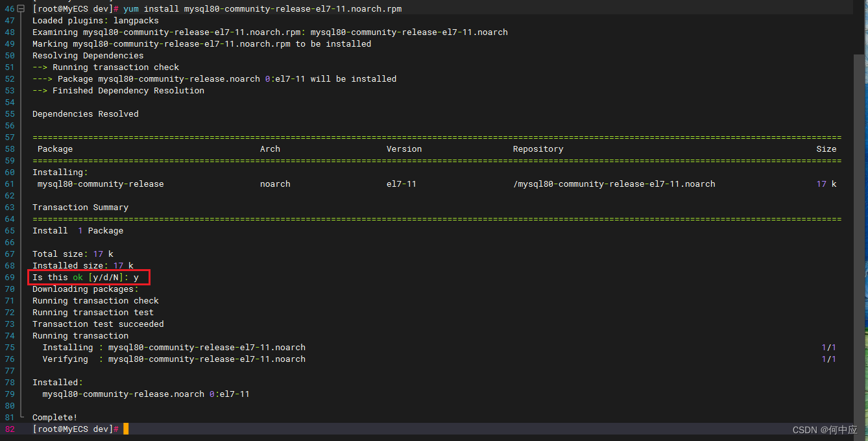Click line number 82 in the gutter
This screenshot has width=868, height=441.
point(9,429)
